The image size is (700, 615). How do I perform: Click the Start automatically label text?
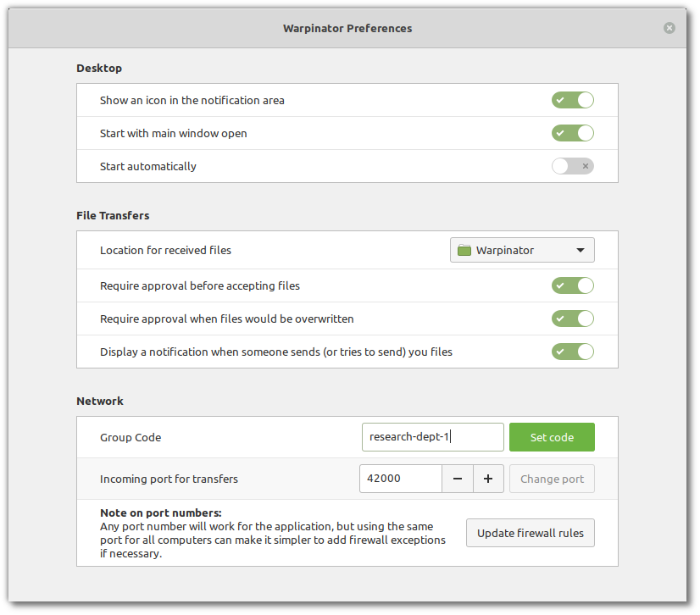click(x=148, y=166)
